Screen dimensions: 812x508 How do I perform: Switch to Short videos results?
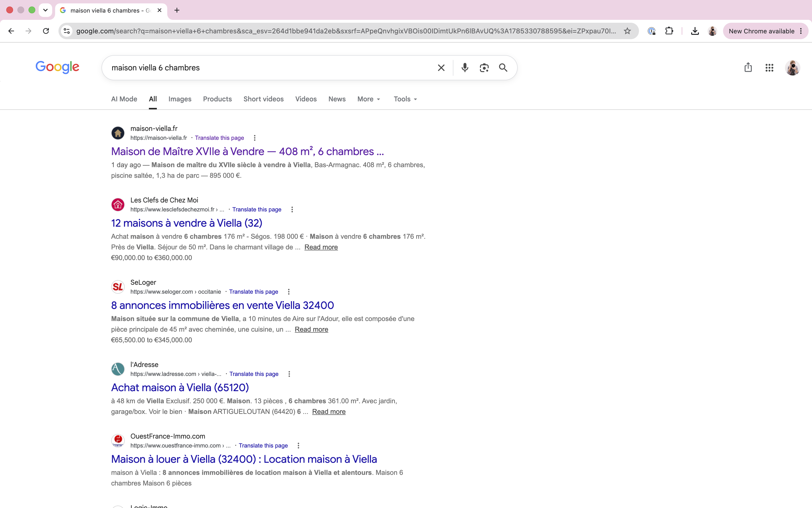tap(263, 99)
